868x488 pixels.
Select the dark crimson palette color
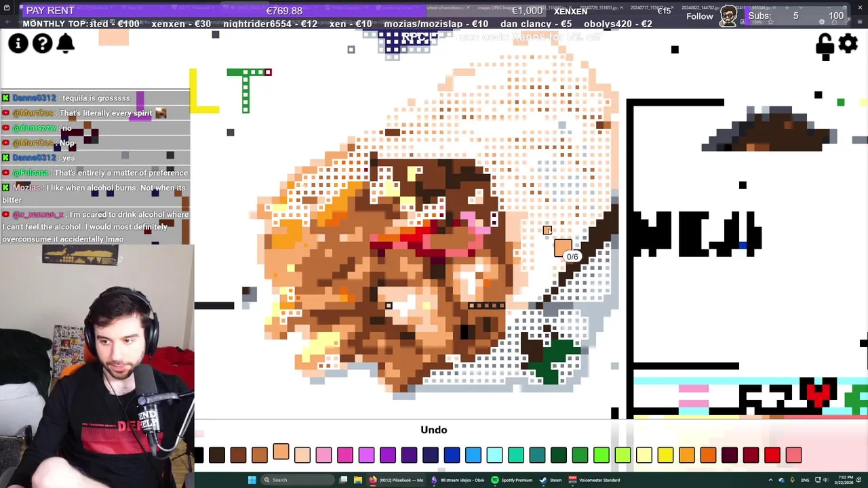click(751, 455)
